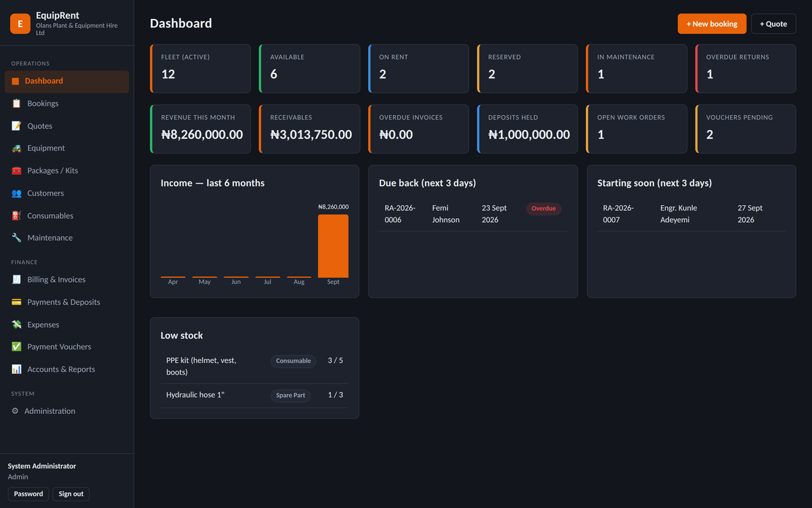This screenshot has width=812, height=508.
Task: Click the Bookings clipboard icon in sidebar
Action: pyautogui.click(x=16, y=104)
